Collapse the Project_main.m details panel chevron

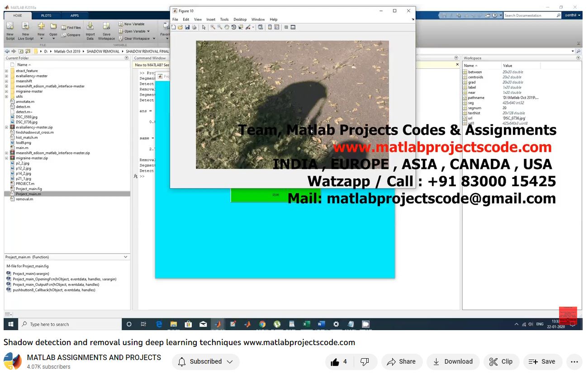pyautogui.click(x=126, y=257)
